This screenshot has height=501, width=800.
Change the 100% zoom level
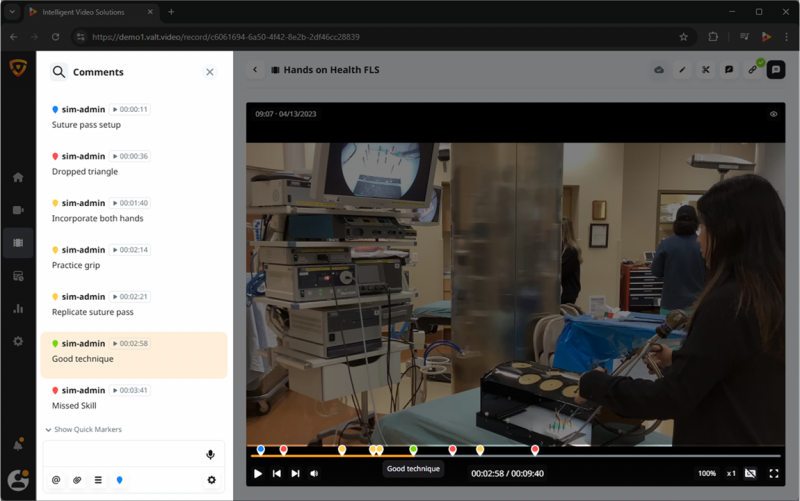point(707,474)
